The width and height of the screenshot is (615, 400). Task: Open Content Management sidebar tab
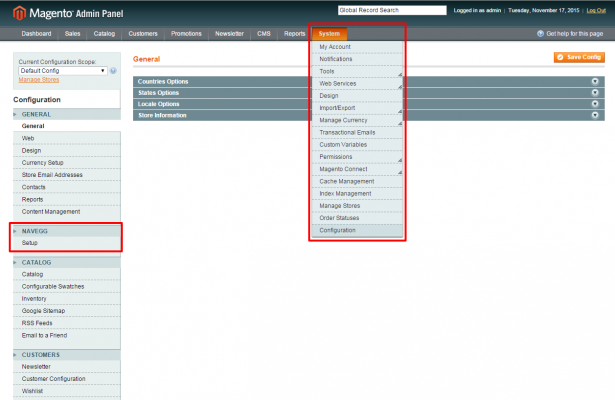click(x=67, y=212)
